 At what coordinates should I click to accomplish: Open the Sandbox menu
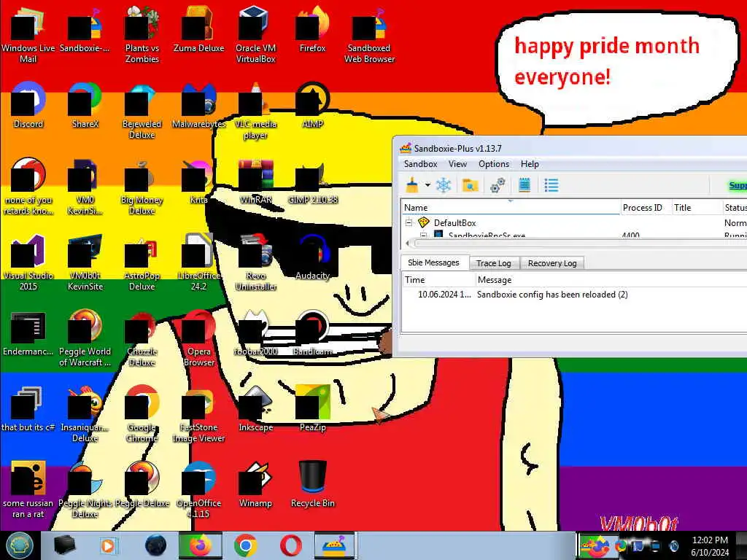point(421,164)
